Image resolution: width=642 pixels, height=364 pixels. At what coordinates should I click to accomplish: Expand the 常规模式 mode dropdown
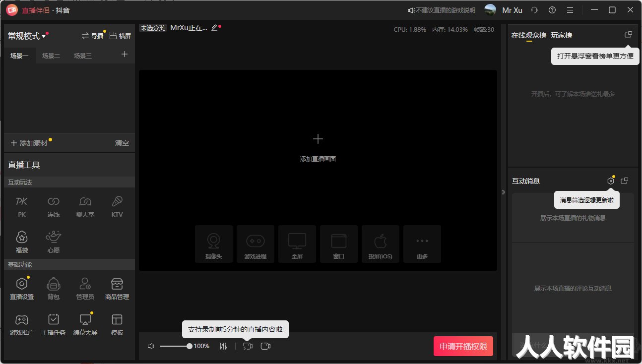point(27,36)
